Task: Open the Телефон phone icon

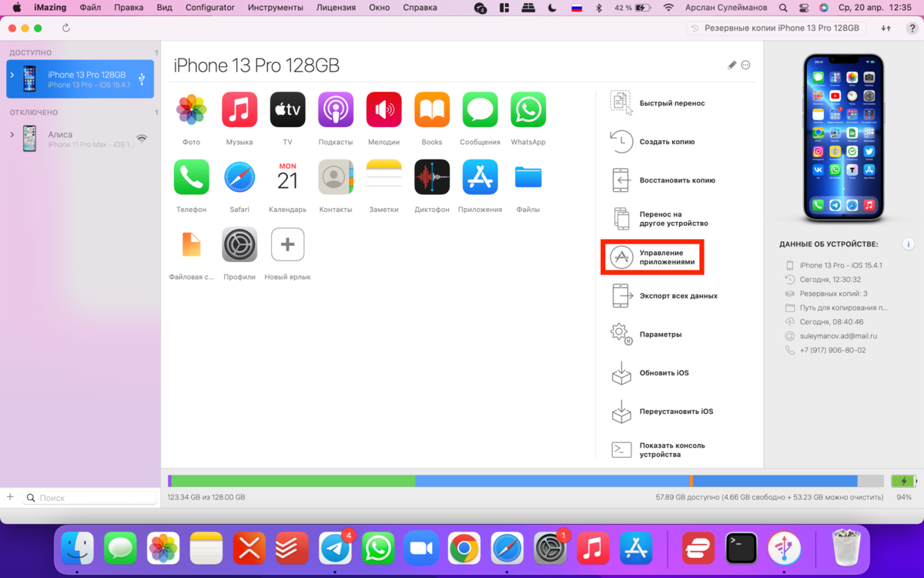Action: (x=191, y=177)
